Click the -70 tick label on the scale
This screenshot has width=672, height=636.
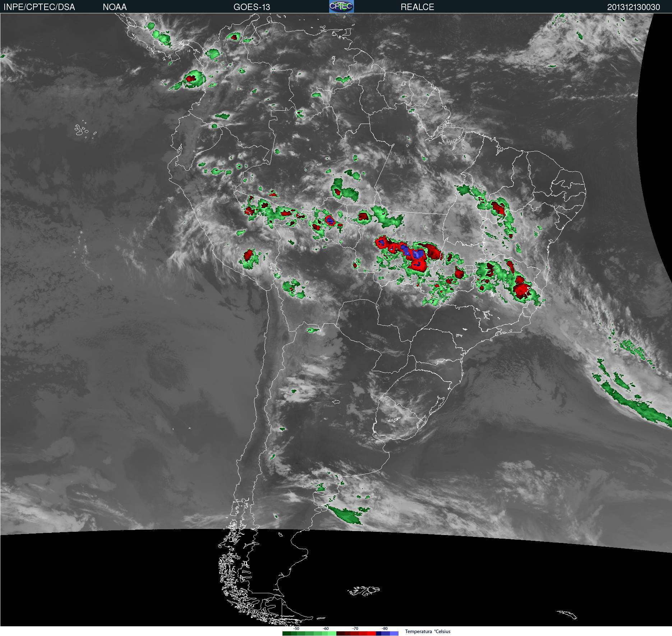pyautogui.click(x=355, y=628)
